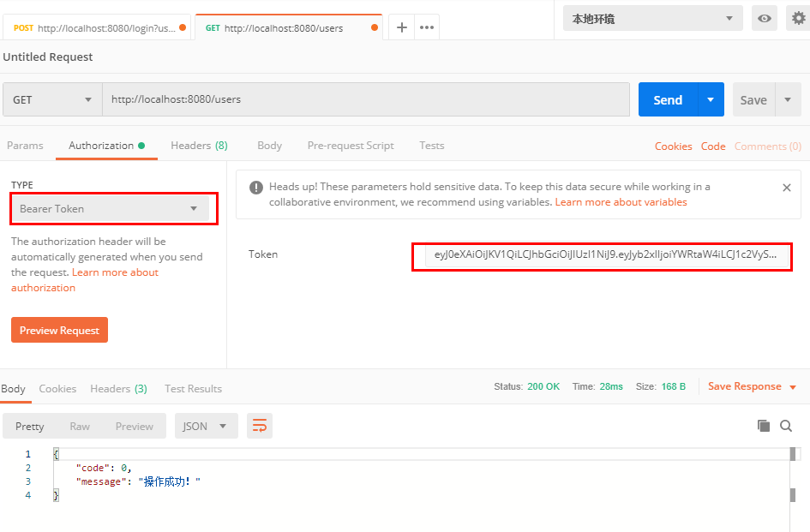Open HTTP method dropdown showing GET

[52, 99]
